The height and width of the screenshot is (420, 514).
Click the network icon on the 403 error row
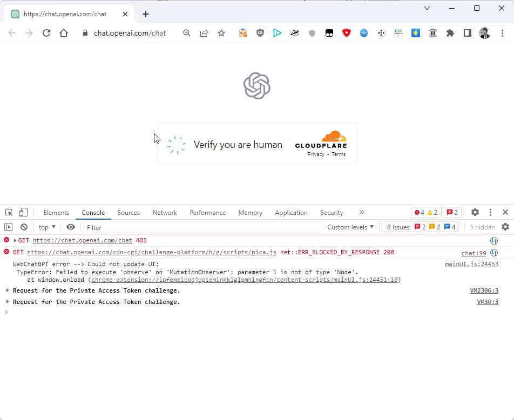tap(494, 241)
